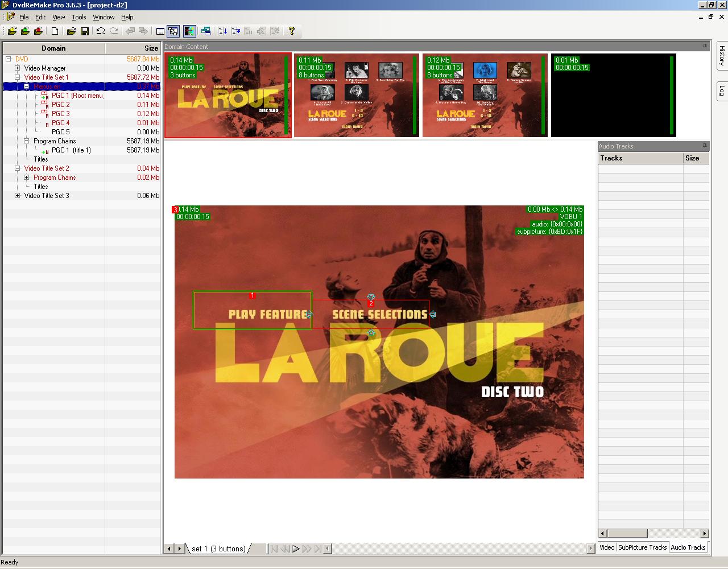Open the View menu
This screenshot has height=569, width=728.
coord(59,17)
